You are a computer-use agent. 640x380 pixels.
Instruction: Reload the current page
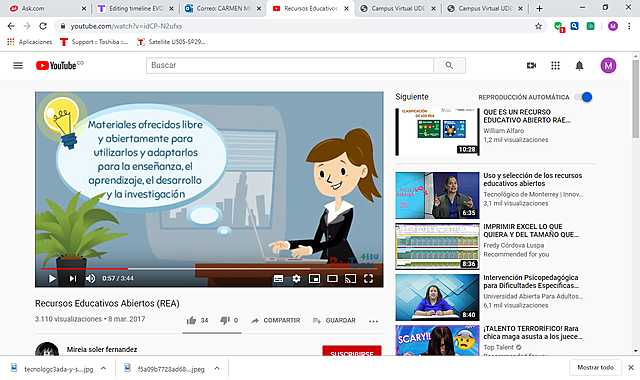coord(43,26)
